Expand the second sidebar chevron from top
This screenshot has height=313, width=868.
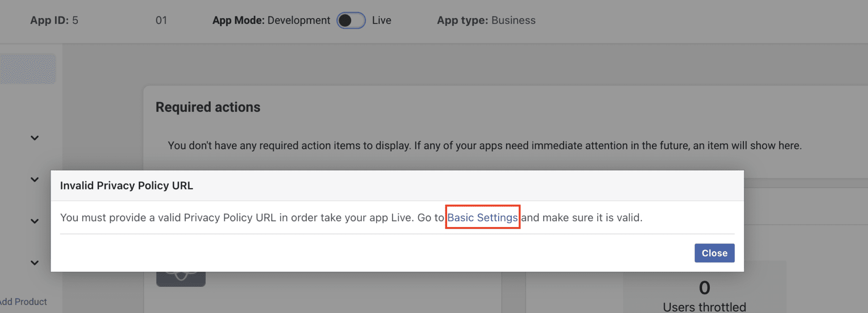pos(35,180)
